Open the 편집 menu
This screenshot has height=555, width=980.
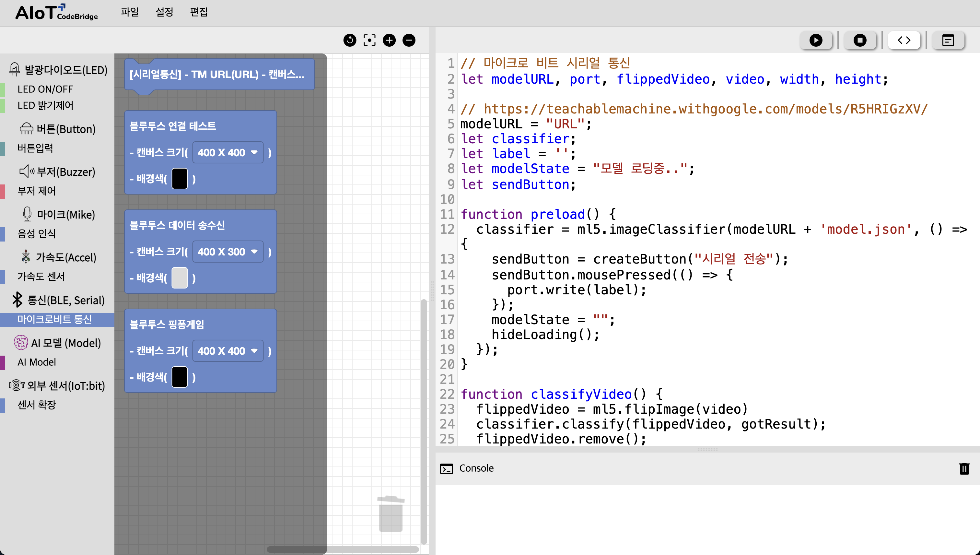click(199, 12)
